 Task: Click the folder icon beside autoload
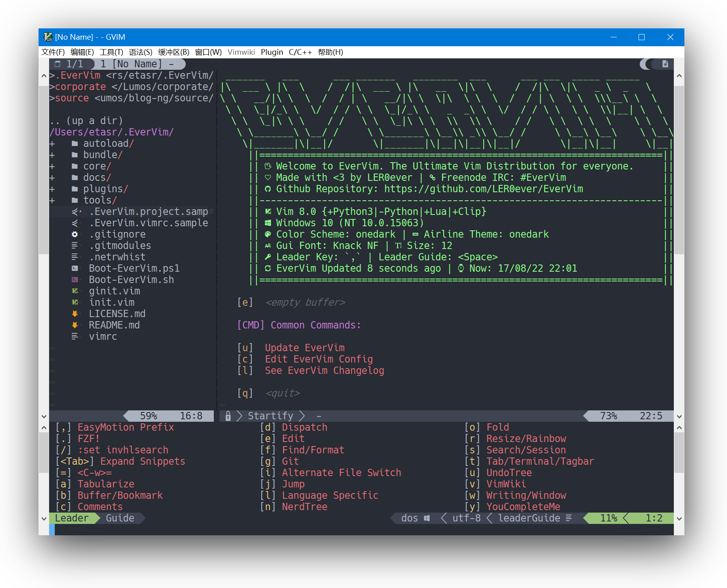pyautogui.click(x=75, y=144)
